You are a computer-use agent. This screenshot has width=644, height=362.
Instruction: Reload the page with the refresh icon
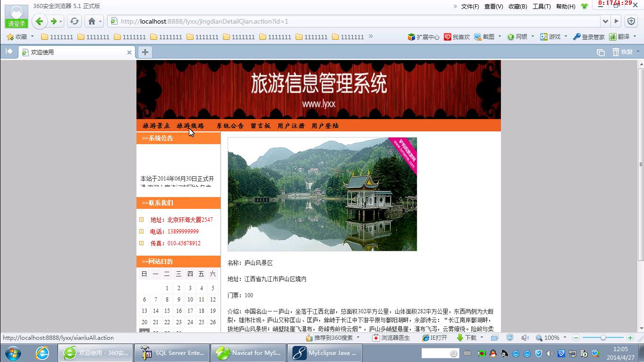click(x=74, y=21)
